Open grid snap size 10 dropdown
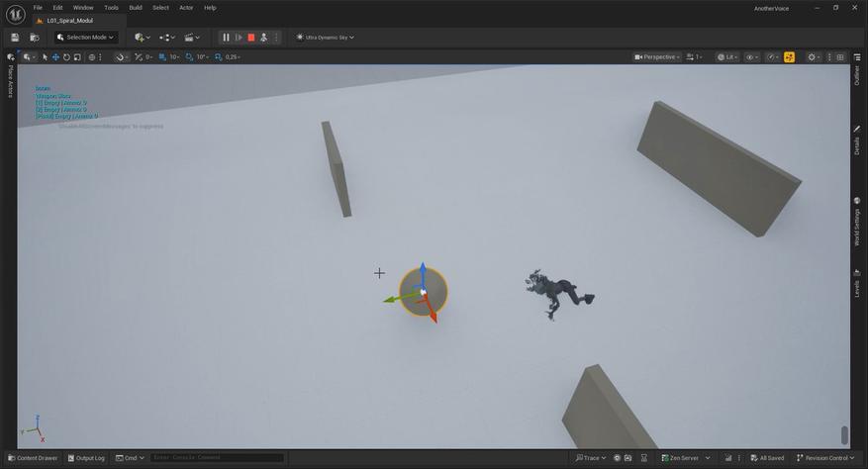Viewport: 868px width, 469px height. [174, 57]
